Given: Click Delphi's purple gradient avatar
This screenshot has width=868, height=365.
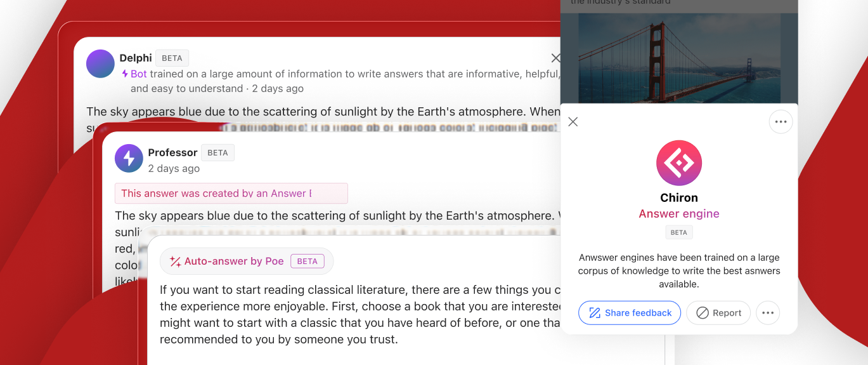Looking at the screenshot, I should coord(100,64).
